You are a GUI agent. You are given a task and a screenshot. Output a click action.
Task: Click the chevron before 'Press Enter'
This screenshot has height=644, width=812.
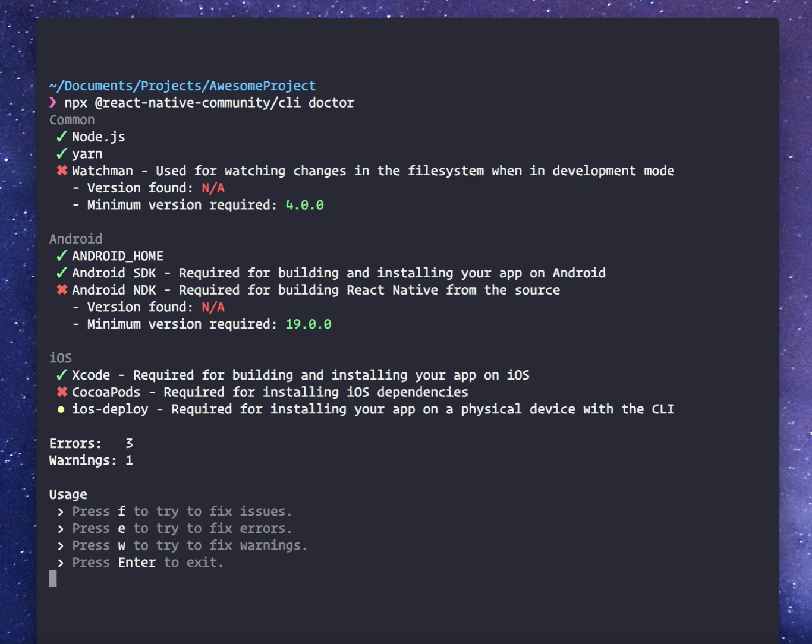(61, 563)
